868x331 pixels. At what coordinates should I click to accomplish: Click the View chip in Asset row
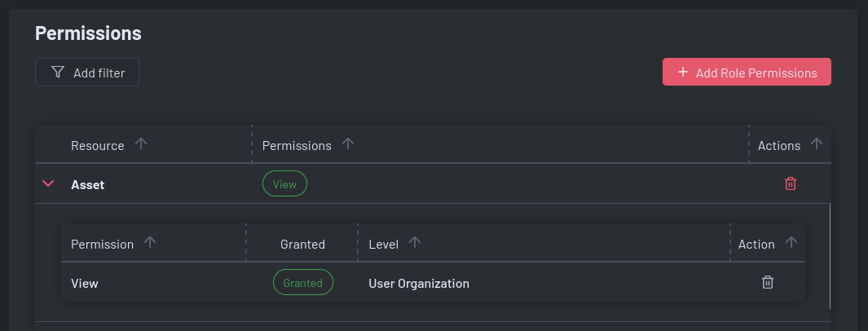[284, 183]
